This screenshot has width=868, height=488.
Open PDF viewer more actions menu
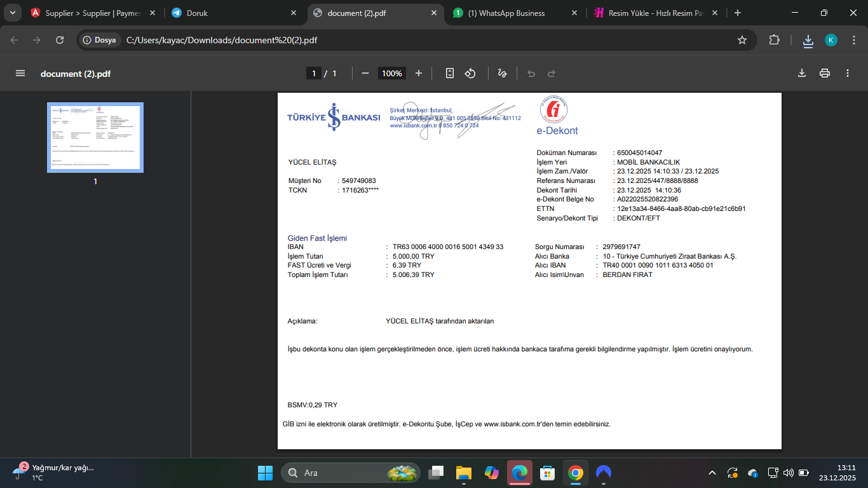848,73
